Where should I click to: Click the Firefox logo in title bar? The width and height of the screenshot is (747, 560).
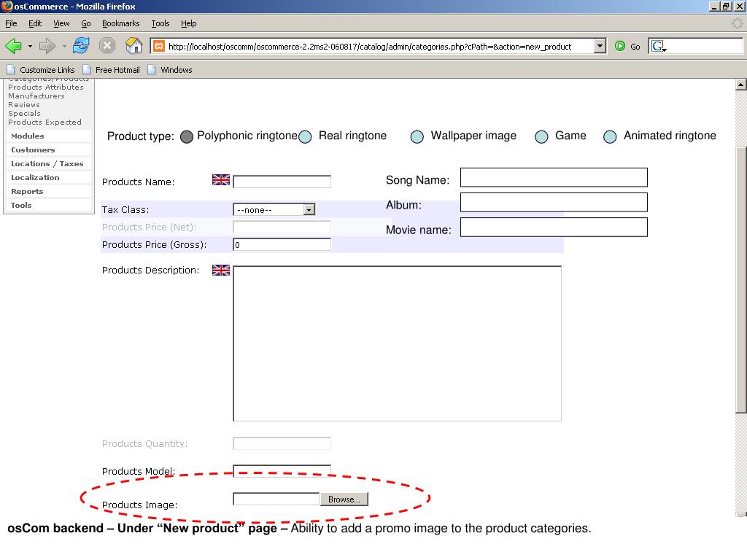coord(7,6)
